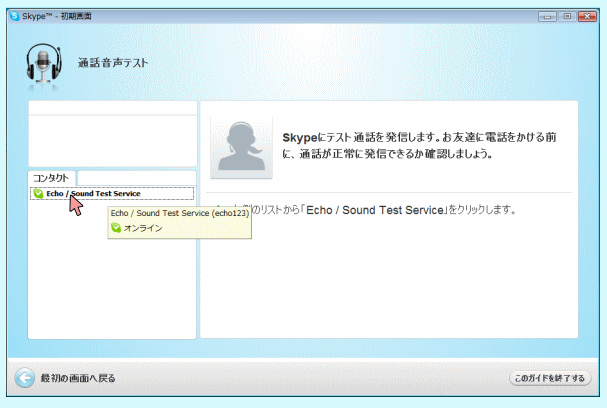Click the blank tab next to コンタクト

point(136,178)
